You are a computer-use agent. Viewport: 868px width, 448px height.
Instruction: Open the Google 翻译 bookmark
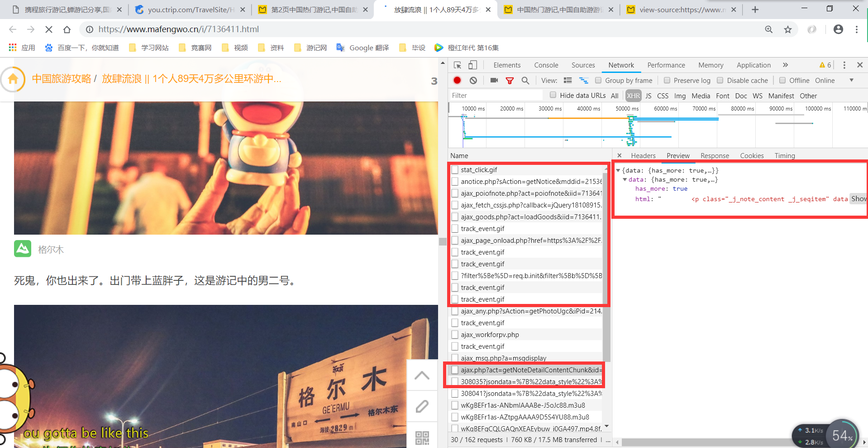click(x=363, y=48)
